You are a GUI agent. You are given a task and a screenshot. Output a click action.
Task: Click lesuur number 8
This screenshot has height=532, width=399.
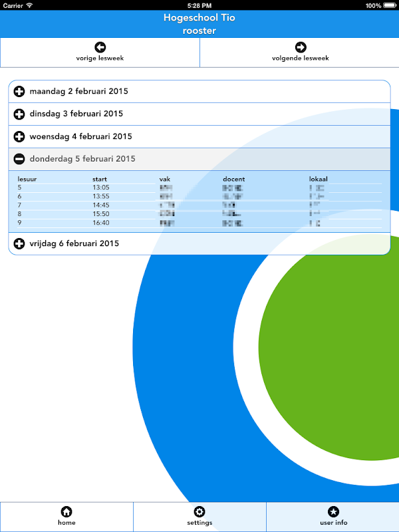(19, 214)
